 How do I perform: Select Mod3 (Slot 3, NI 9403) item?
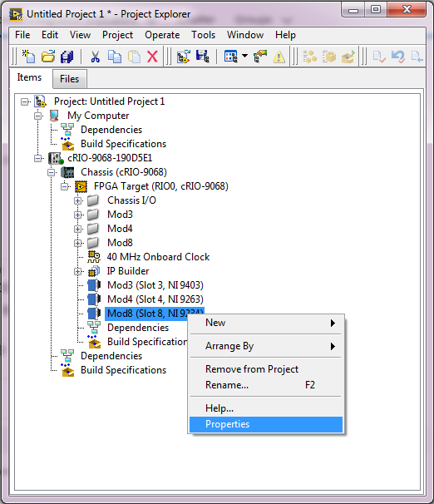tap(155, 285)
